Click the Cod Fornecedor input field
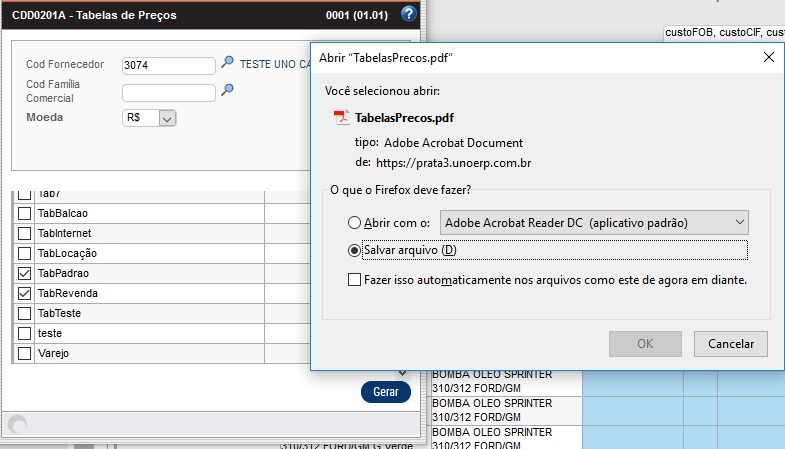Viewport: 785px width, 449px height. coord(168,65)
